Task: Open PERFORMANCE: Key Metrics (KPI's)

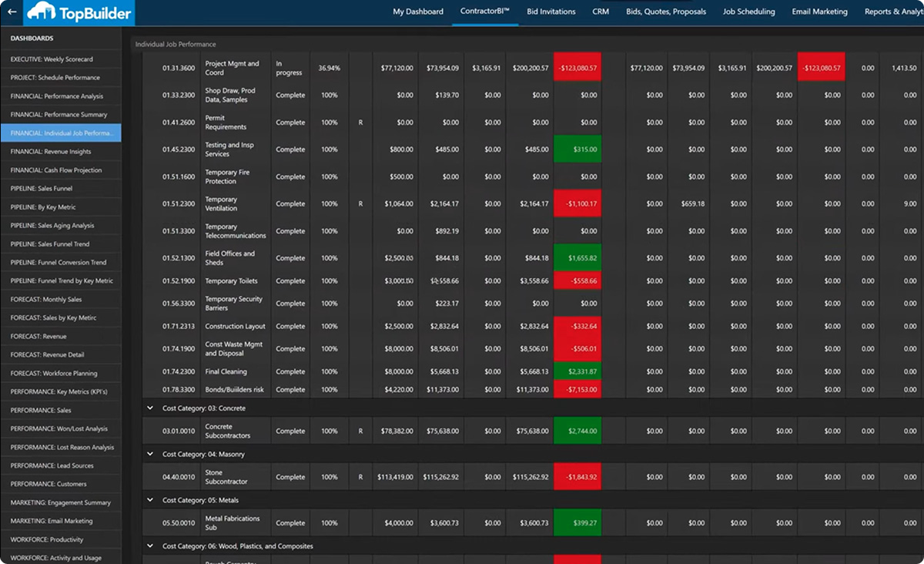Action: [61, 392]
